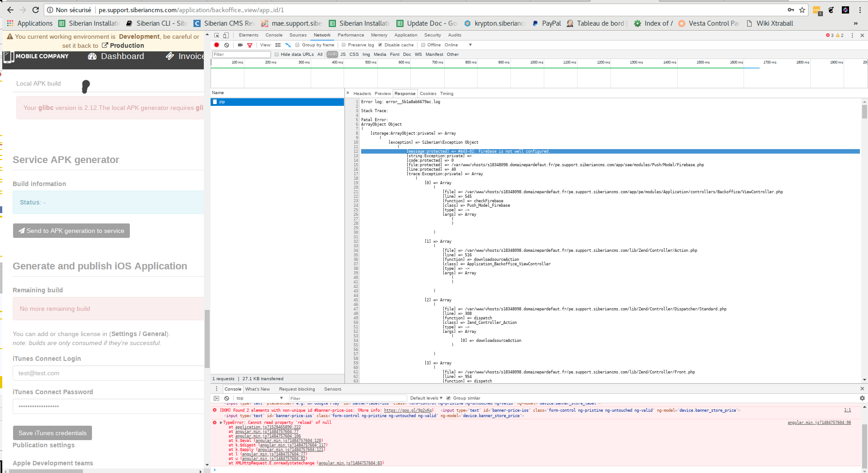Open the Headers tab for the request

[362, 94]
